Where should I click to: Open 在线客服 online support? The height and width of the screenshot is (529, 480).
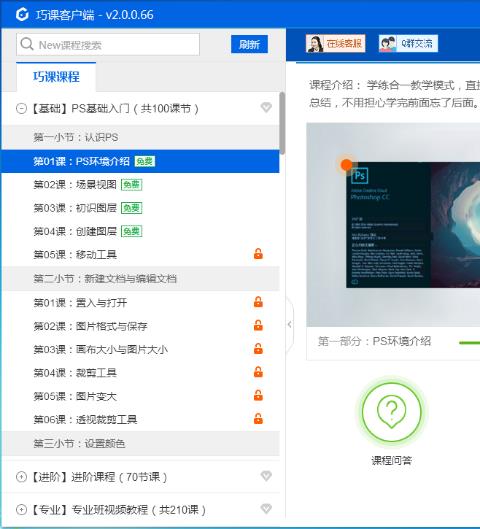pyautogui.click(x=336, y=44)
